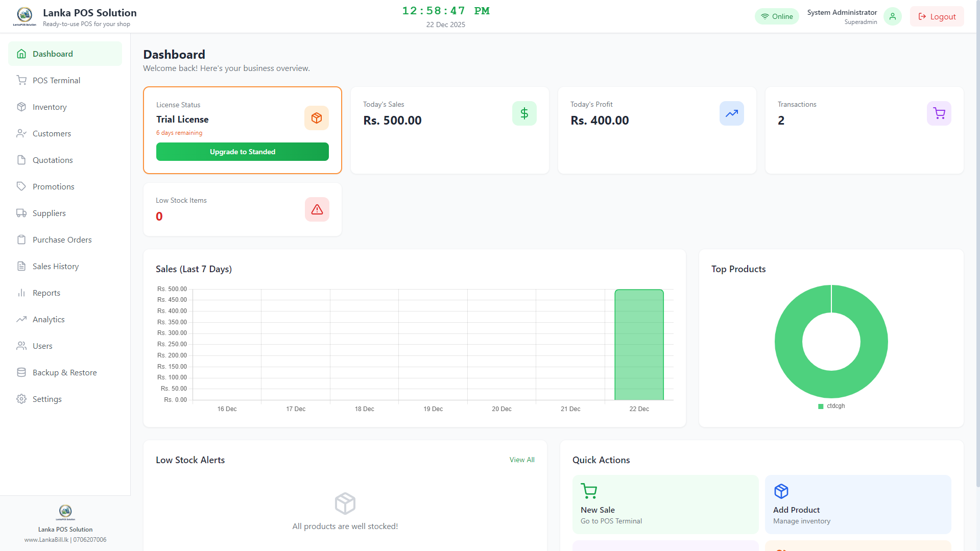
Task: Open Promotions via the tag icon
Action: (21, 186)
